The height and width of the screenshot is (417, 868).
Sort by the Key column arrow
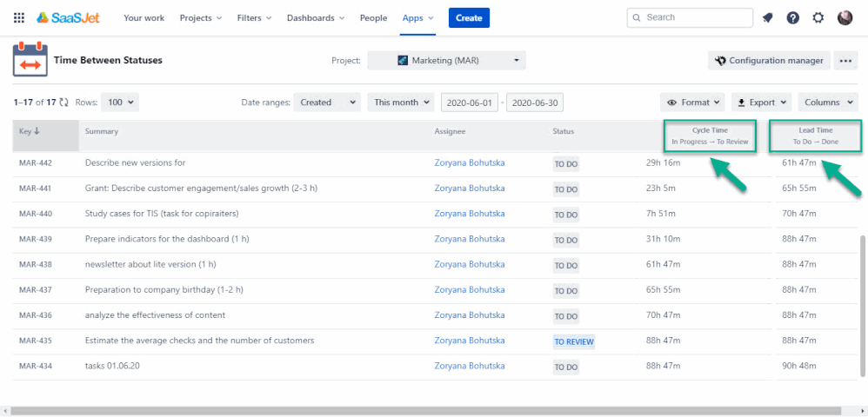(x=37, y=131)
